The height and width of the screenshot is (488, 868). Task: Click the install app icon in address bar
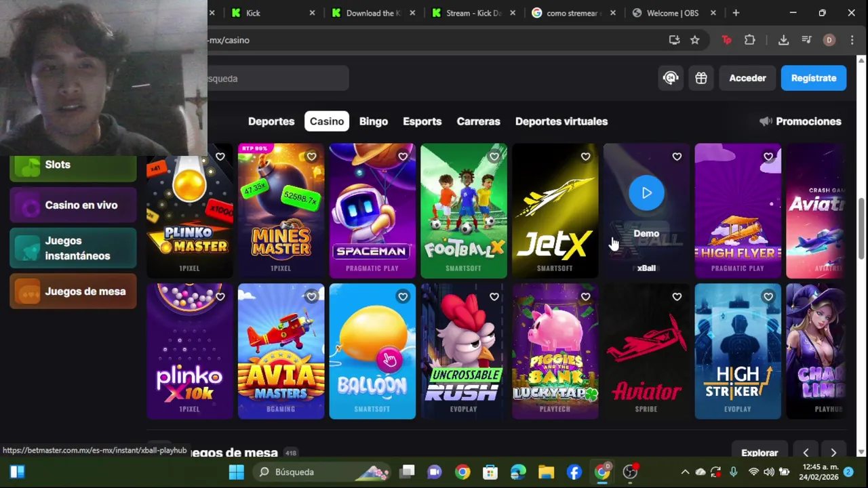674,40
